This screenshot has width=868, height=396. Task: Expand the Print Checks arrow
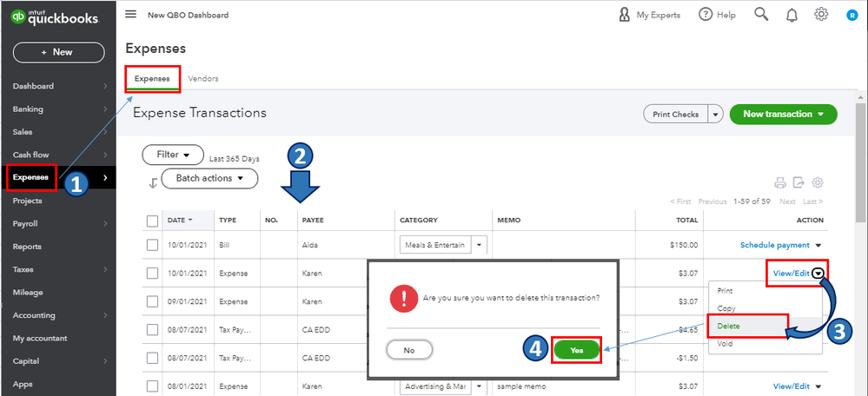717,115
